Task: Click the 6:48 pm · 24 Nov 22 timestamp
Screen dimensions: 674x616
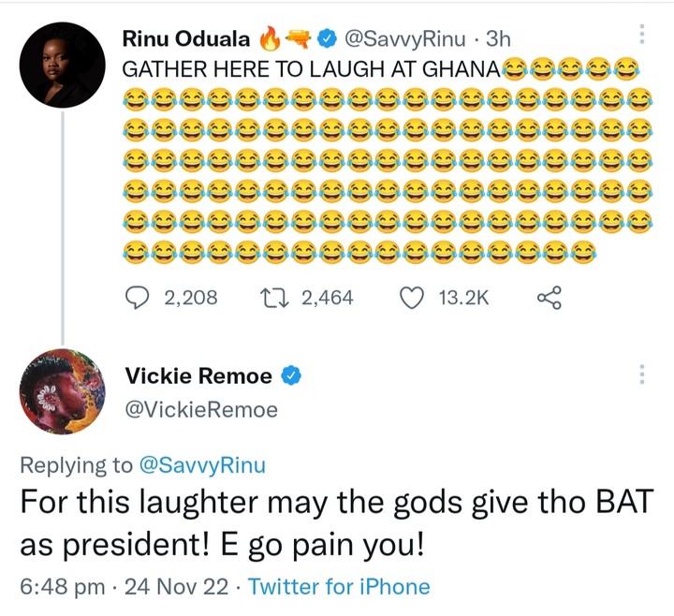Action: point(127,587)
